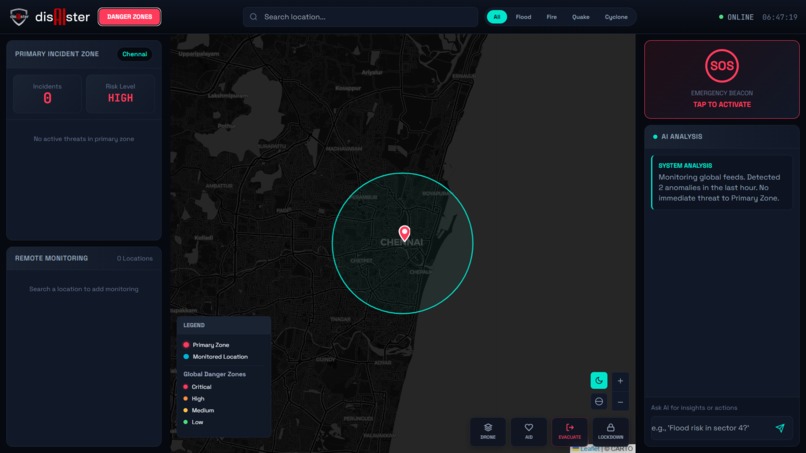Click the Incidents count card
This screenshot has width=806, height=453.
tap(47, 94)
